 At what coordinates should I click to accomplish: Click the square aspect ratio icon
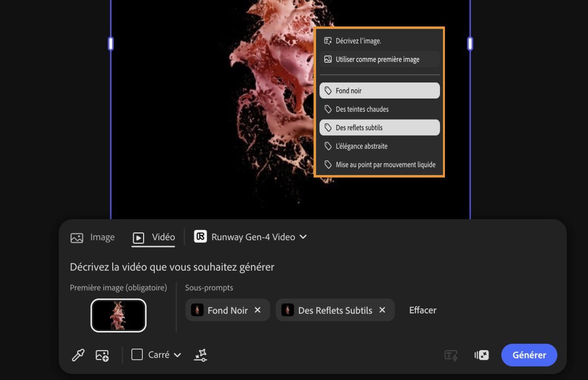[x=137, y=355]
